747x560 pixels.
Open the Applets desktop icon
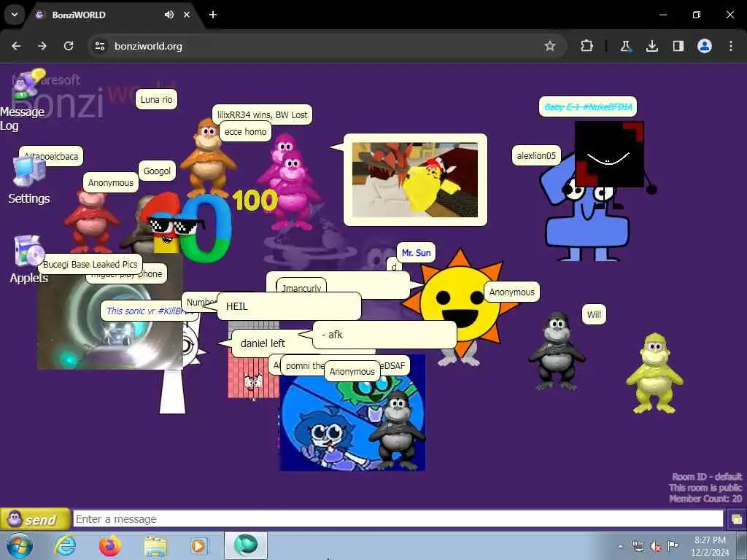coord(28,260)
